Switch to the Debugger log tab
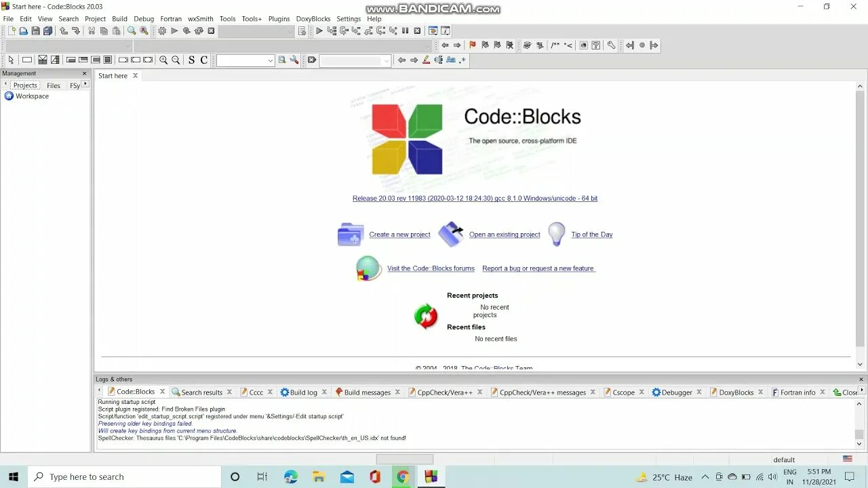 pos(673,392)
